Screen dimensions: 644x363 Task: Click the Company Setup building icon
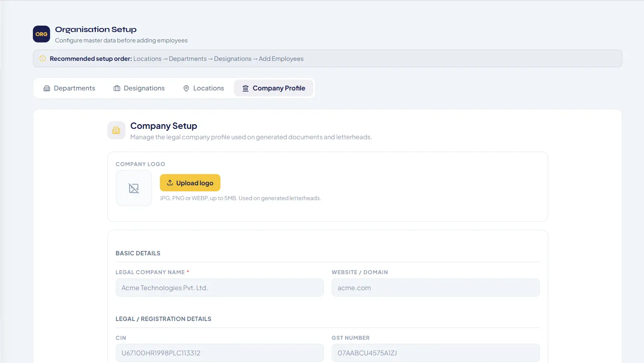(116, 130)
